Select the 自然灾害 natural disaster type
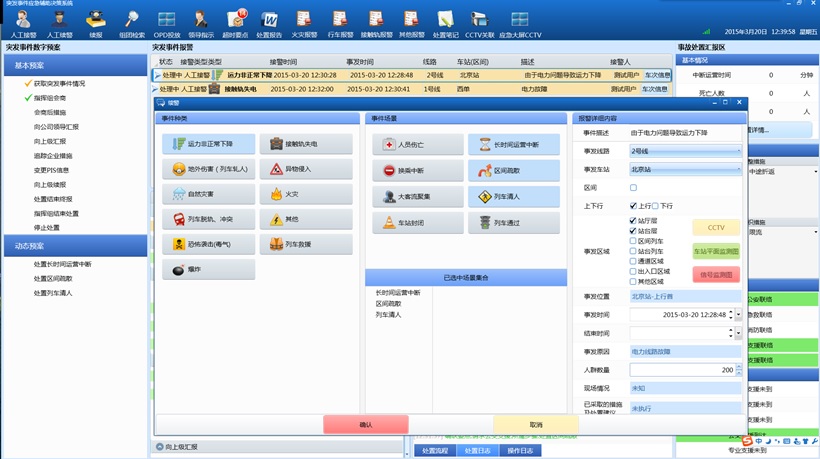 click(x=208, y=194)
